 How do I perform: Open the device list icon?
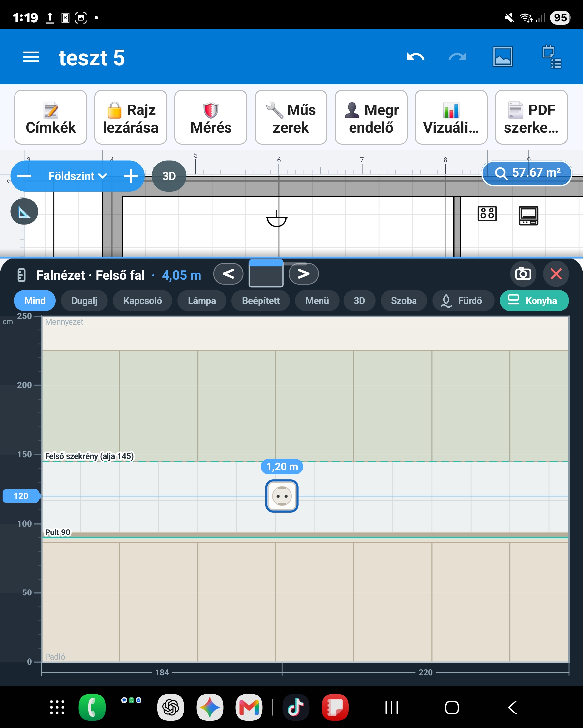coord(552,57)
